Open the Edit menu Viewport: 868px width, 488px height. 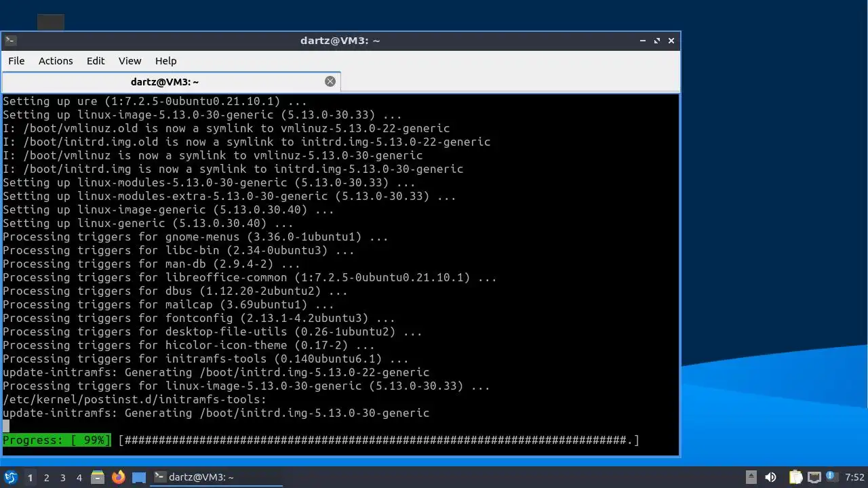pos(96,61)
